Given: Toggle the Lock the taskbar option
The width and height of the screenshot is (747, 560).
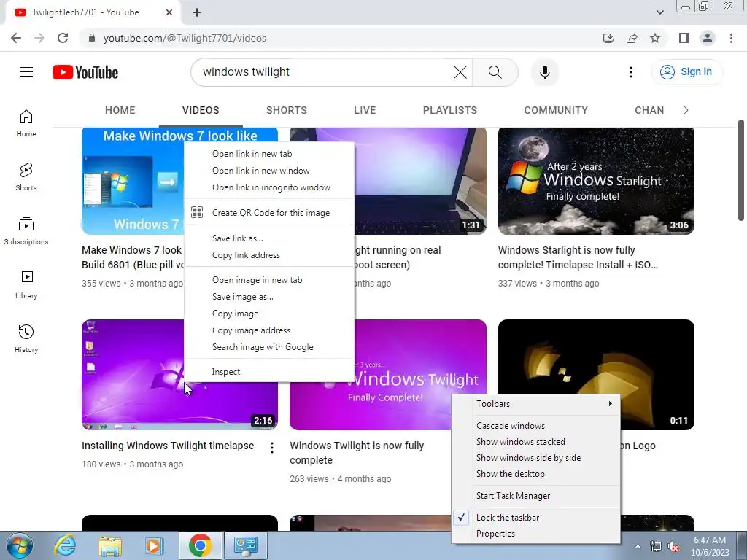Looking at the screenshot, I should tap(535, 518).
